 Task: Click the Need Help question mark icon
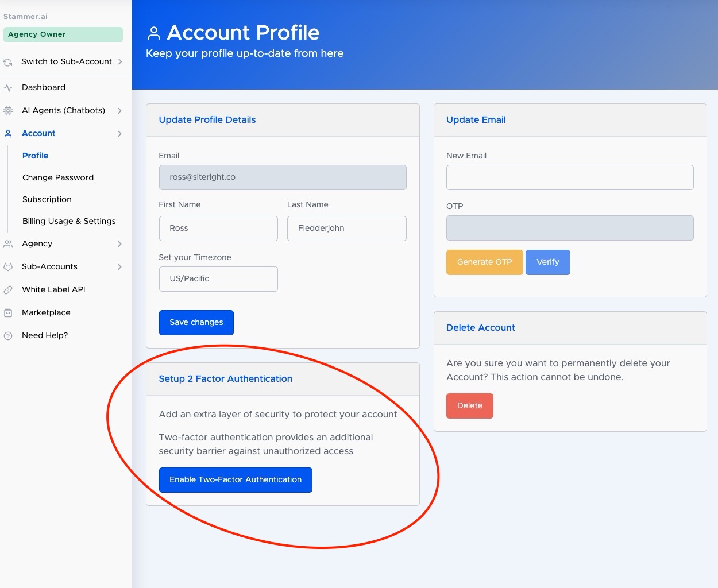8,336
